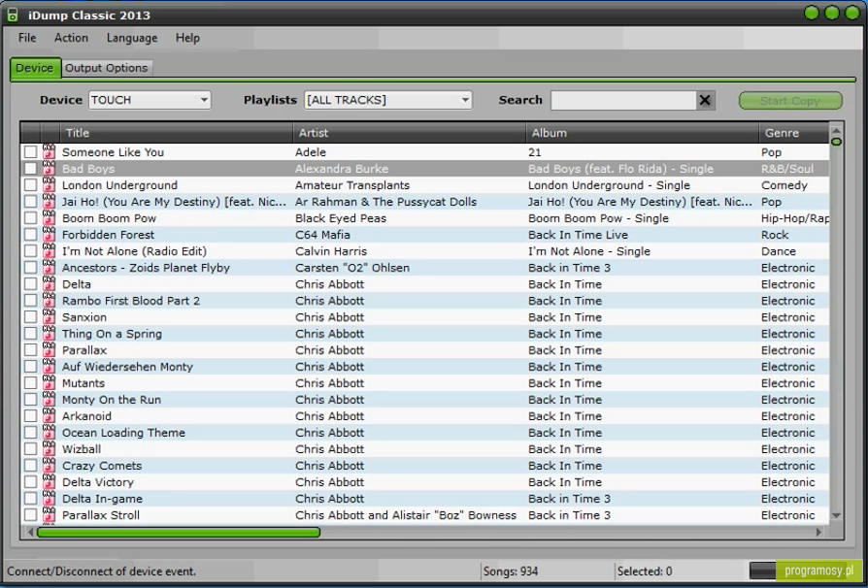Click the file icon for Crazy Comets

pyautogui.click(x=50, y=465)
